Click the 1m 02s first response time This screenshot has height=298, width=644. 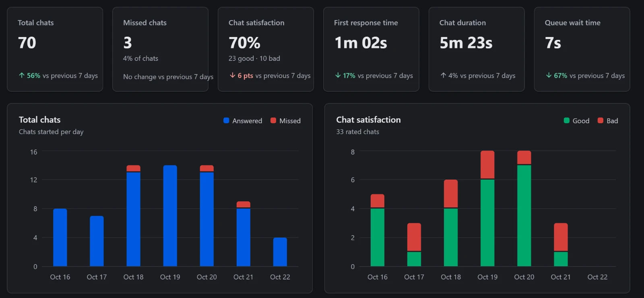[x=361, y=43]
